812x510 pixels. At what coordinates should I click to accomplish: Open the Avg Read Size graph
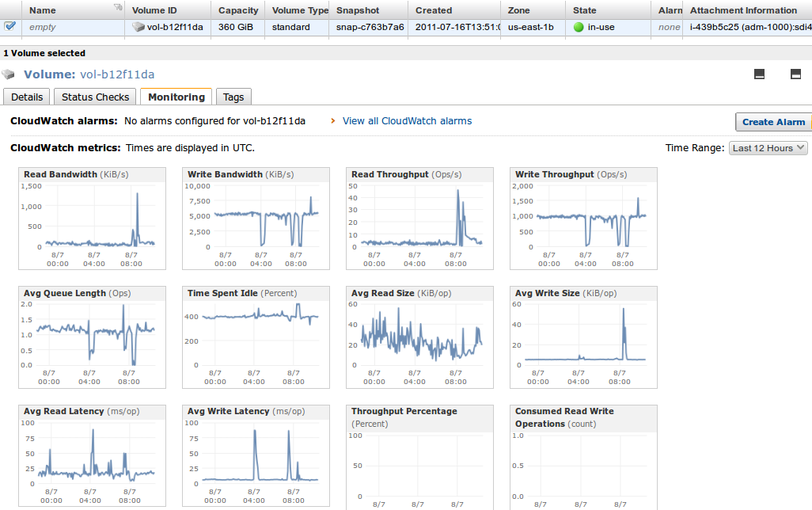point(419,337)
